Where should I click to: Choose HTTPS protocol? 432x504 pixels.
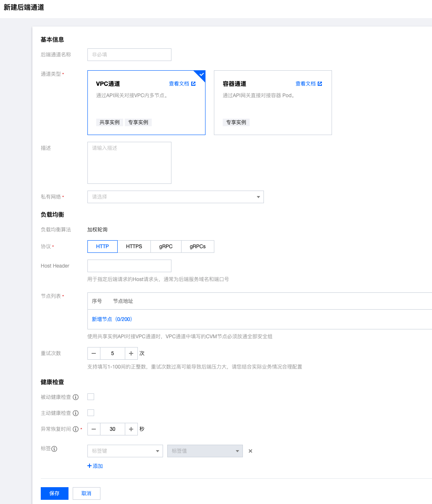[134, 247]
